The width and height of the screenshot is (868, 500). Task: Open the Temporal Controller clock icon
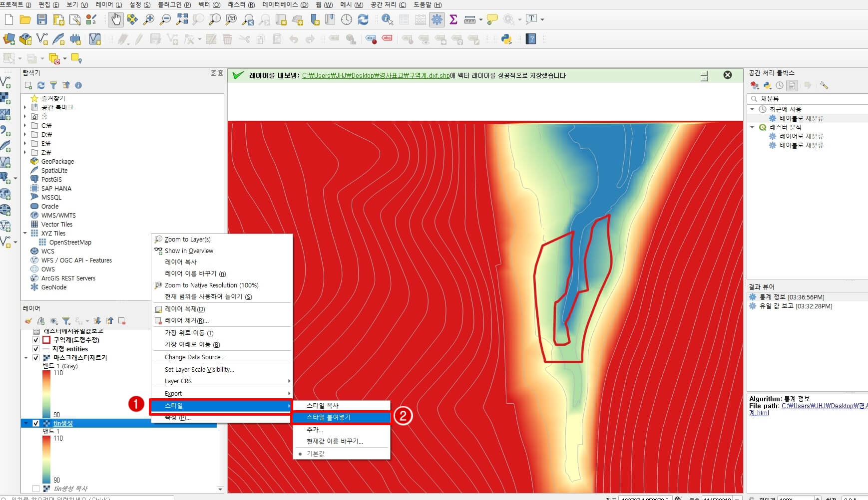coord(347,19)
